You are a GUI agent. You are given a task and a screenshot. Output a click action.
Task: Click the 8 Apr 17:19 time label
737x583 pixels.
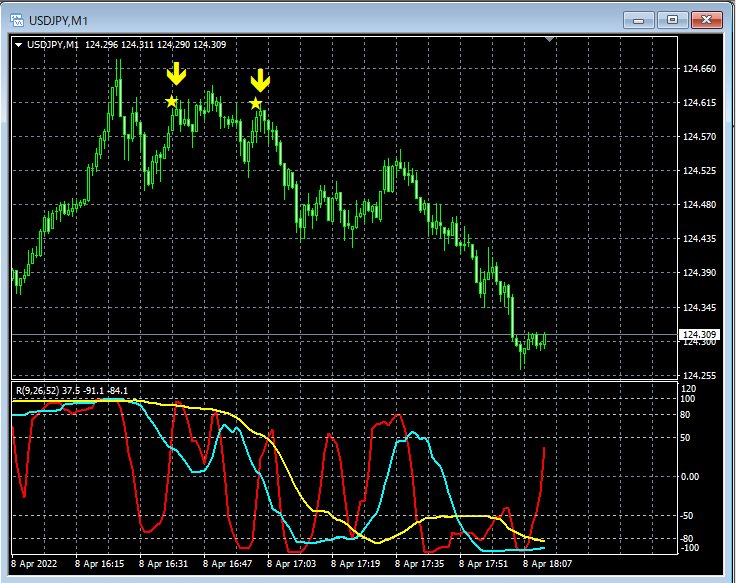click(x=355, y=563)
